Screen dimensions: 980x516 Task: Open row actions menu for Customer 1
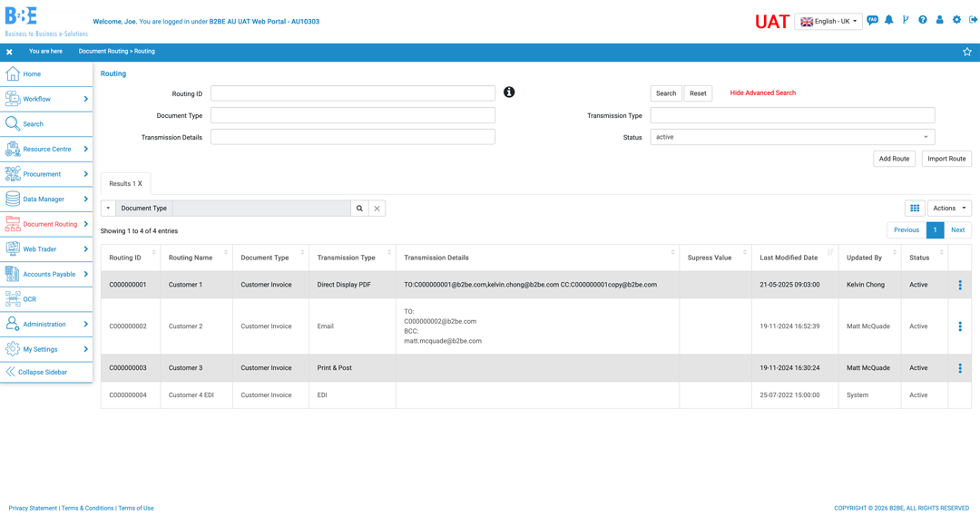tap(959, 285)
